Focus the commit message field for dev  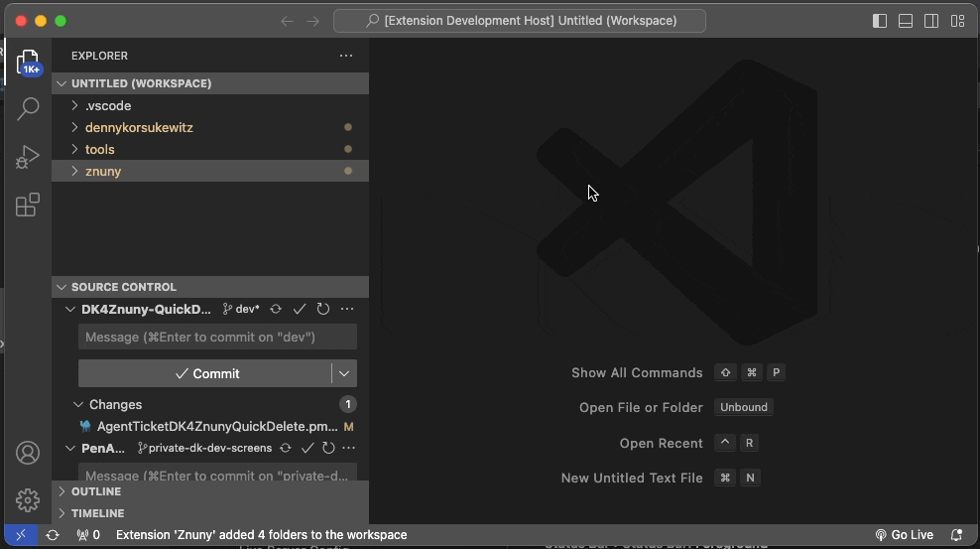pos(217,337)
